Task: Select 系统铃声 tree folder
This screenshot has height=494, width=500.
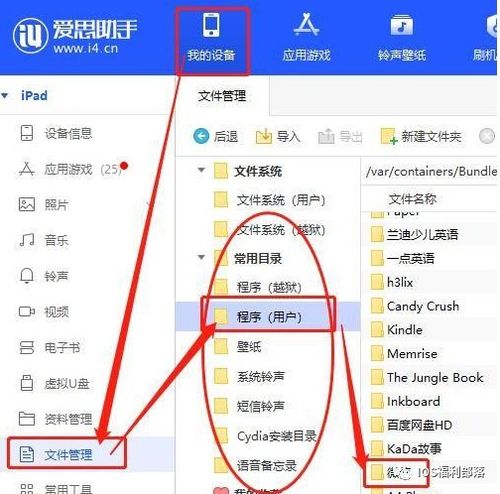Action: pyautogui.click(x=249, y=377)
